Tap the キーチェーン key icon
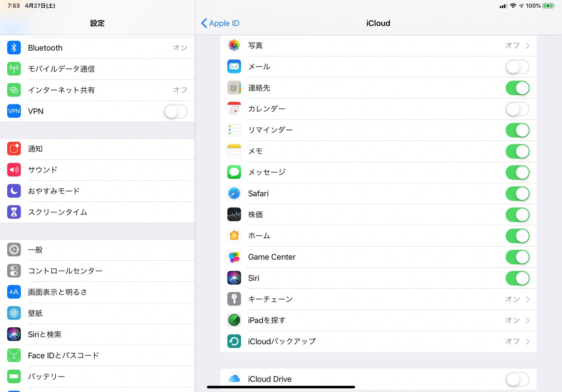The image size is (562, 392). (x=234, y=299)
